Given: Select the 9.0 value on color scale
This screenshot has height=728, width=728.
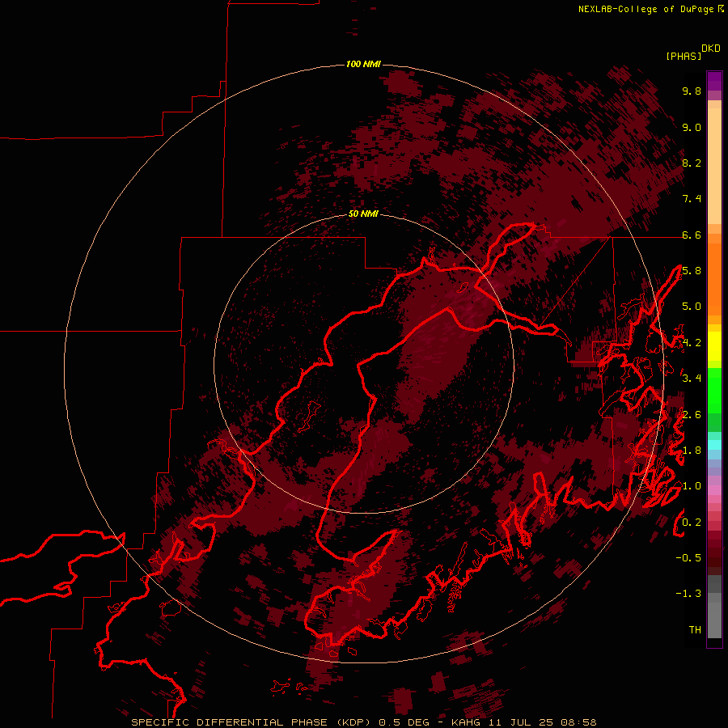Looking at the screenshot, I should 692,127.
